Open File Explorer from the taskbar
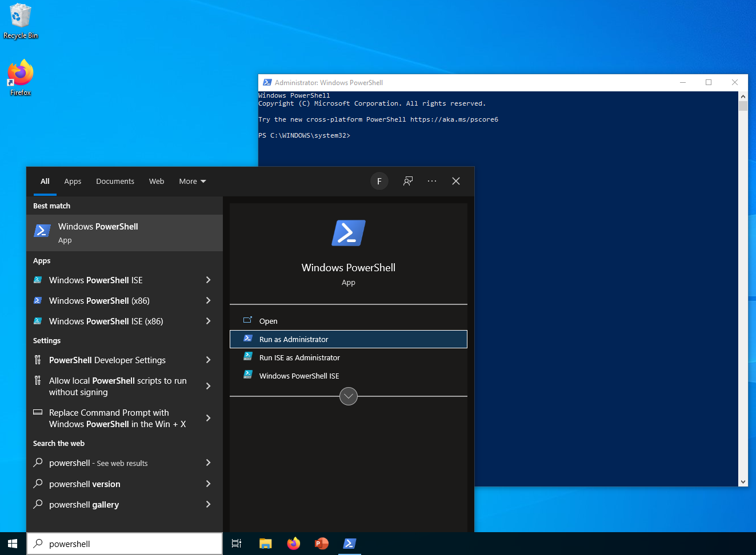 (266, 544)
